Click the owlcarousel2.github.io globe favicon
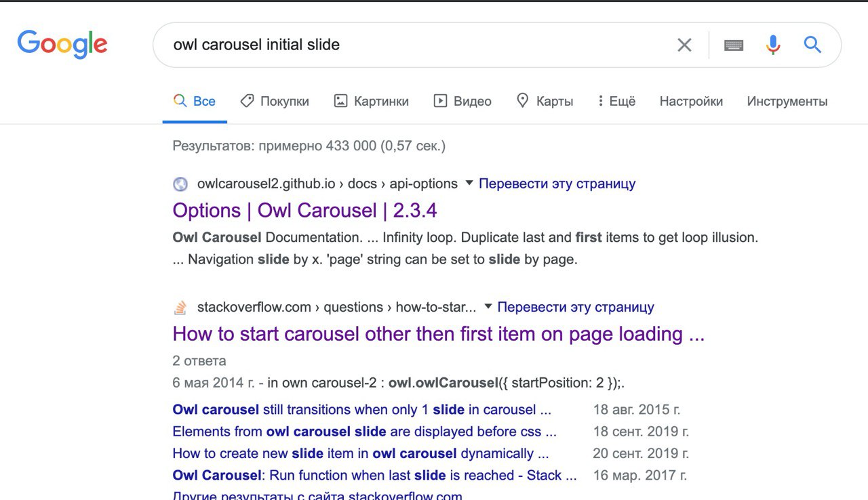The height and width of the screenshot is (500, 868). [180, 184]
